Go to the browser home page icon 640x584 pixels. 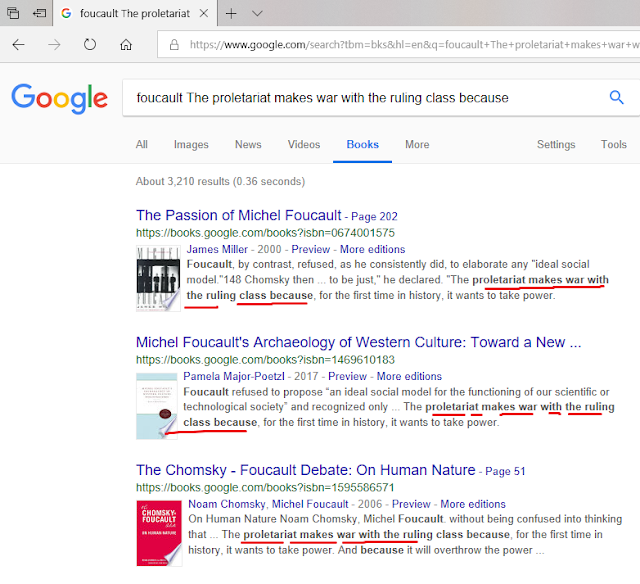126,44
